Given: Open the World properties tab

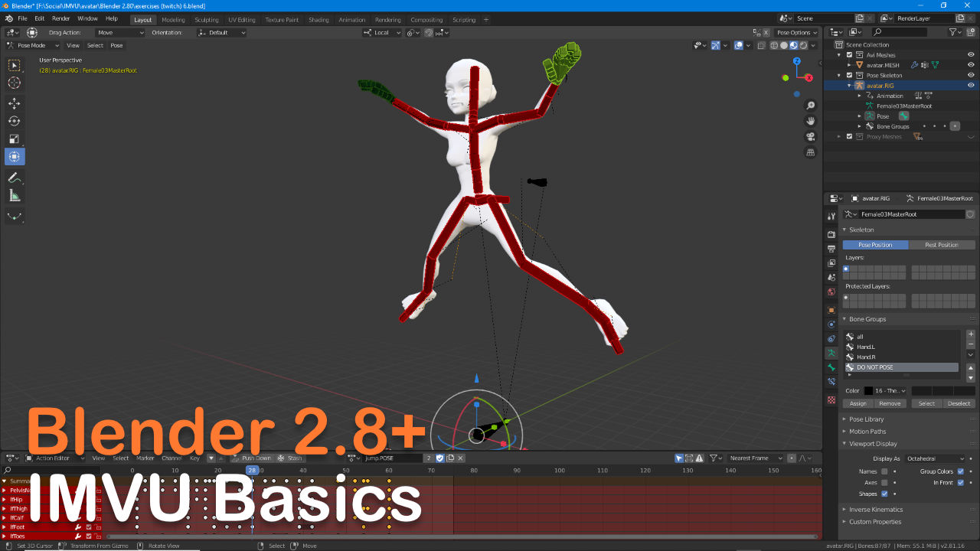Looking at the screenshot, I should [831, 292].
